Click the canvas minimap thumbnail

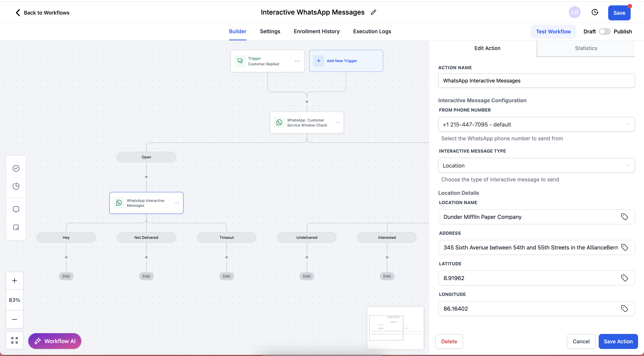[395, 328]
